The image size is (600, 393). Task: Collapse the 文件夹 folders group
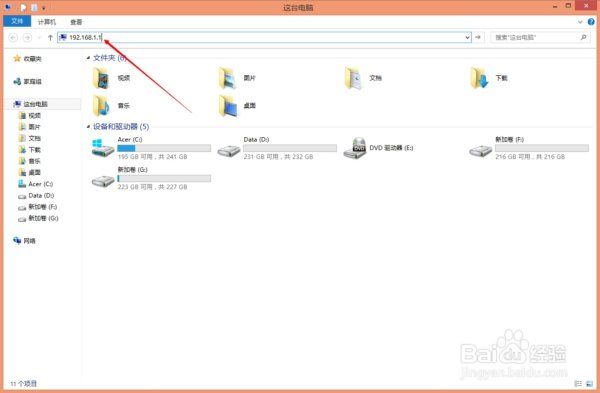click(x=88, y=58)
